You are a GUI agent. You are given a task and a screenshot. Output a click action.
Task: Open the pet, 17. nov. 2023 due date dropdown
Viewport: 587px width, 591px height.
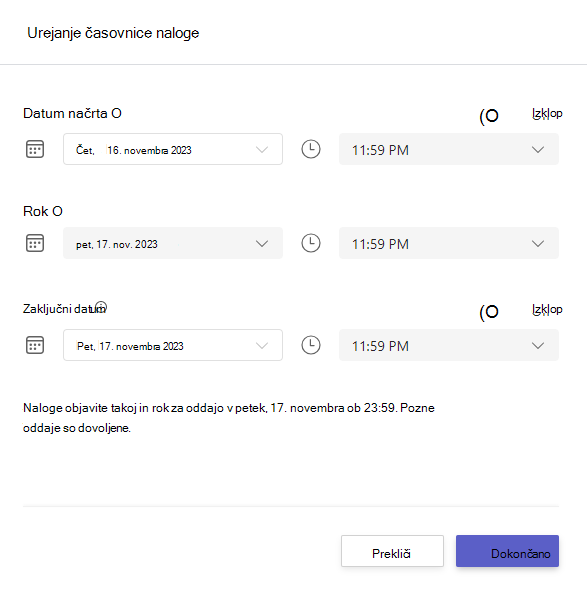(x=173, y=243)
